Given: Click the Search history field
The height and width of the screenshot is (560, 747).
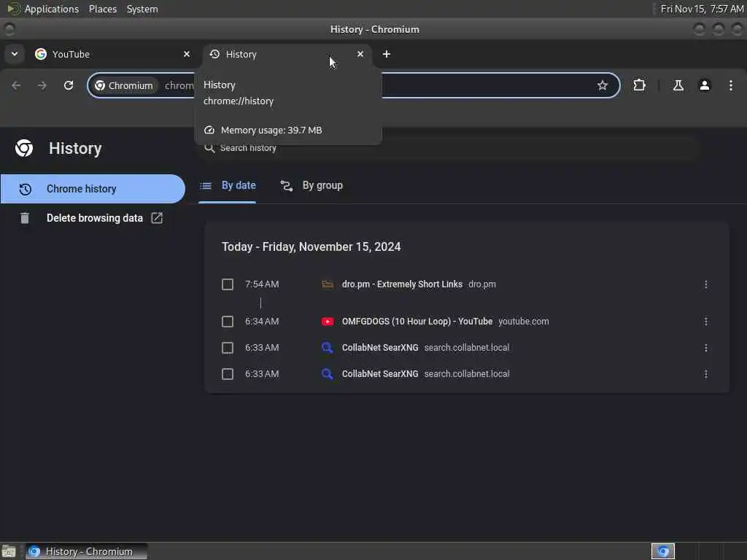Looking at the screenshot, I should coord(448,147).
